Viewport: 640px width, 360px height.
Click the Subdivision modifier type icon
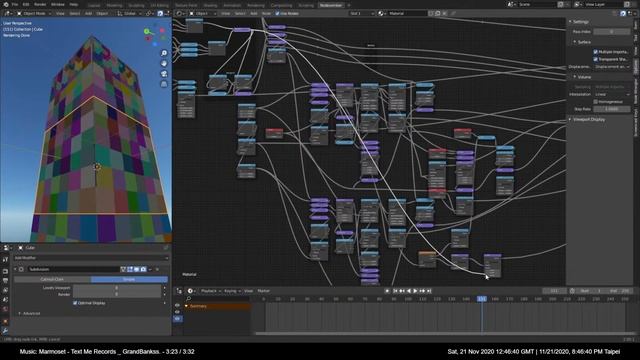coord(22,269)
